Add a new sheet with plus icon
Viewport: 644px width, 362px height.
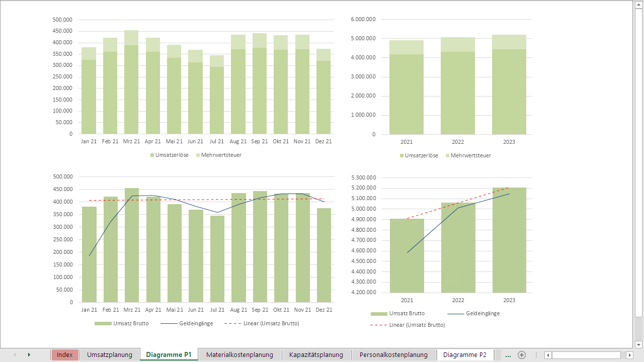point(522,354)
